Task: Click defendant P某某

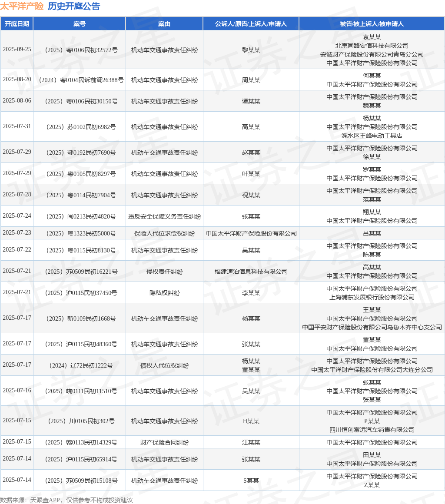Action: pos(372,421)
